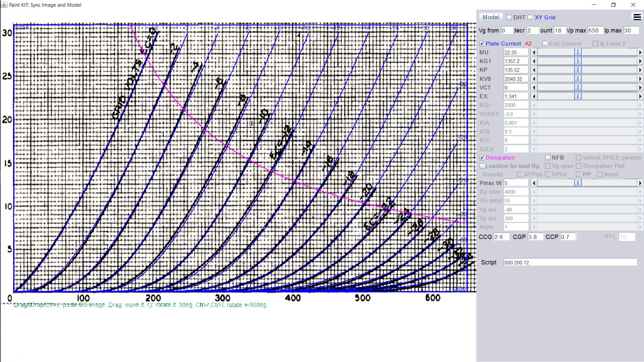Click the KG1 value field
This screenshot has width=644, height=362.
coord(516,61)
